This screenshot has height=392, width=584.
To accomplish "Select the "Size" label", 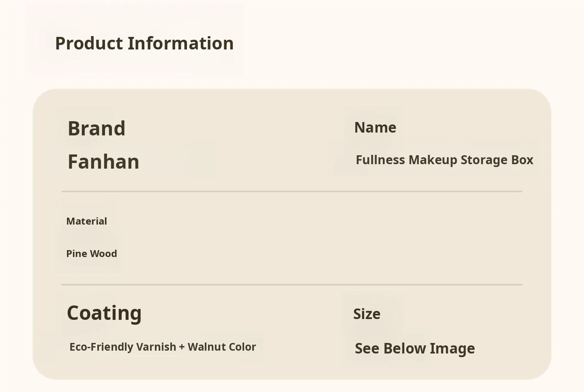I will pos(367,314).
